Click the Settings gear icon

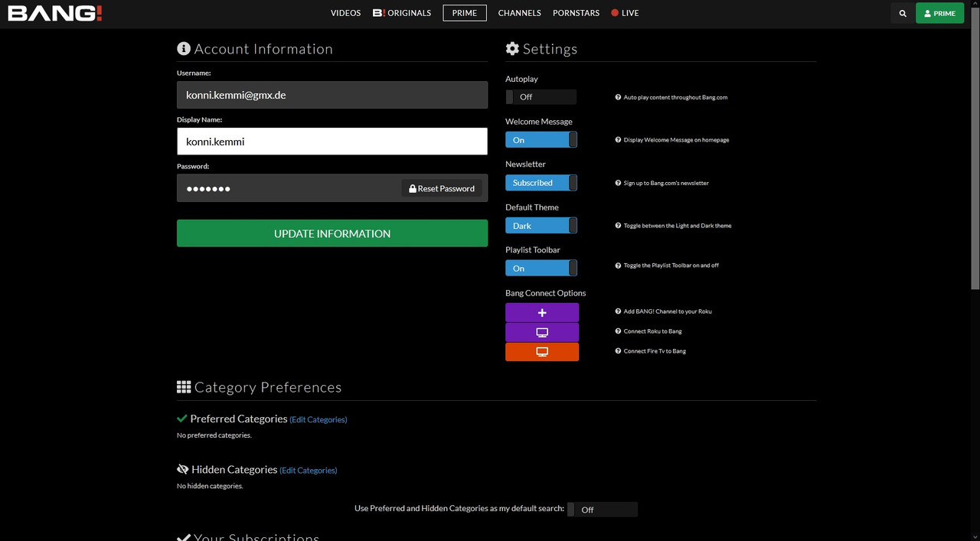pyautogui.click(x=512, y=48)
